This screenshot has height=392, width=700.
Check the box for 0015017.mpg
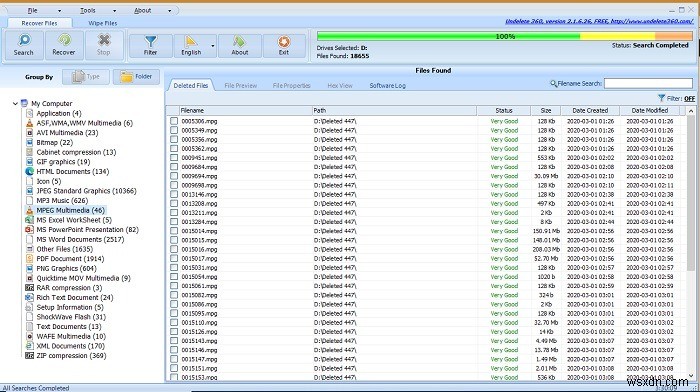point(174,259)
